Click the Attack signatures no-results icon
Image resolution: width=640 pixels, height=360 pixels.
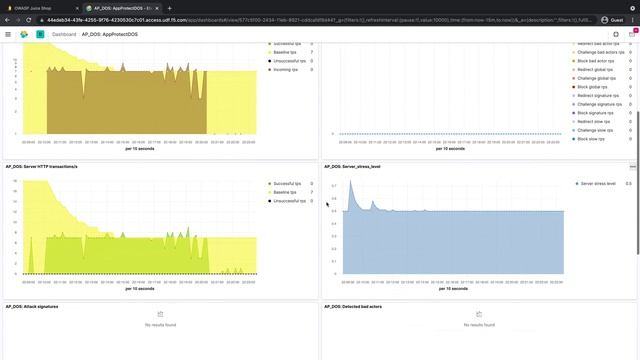coord(160,314)
